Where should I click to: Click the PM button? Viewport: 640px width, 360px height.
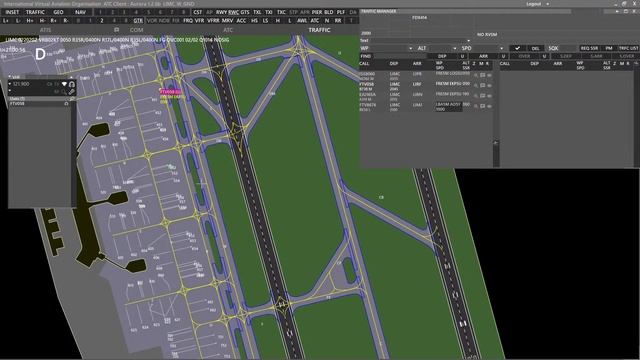coord(609,48)
